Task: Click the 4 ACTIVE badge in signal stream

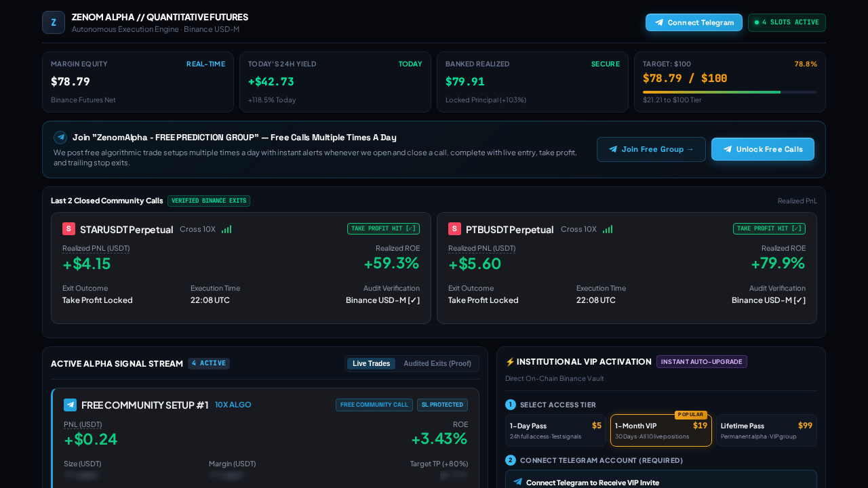Action: (x=209, y=363)
